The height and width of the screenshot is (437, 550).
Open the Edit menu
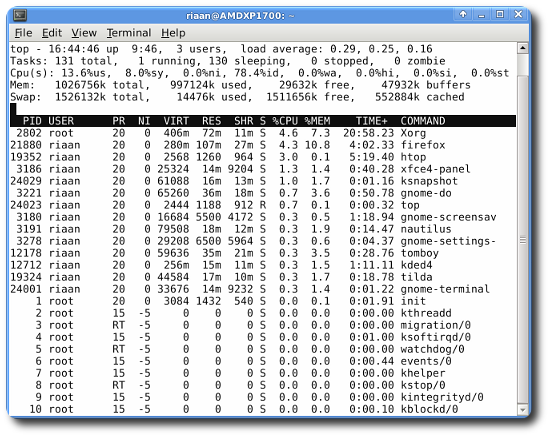pyautogui.click(x=52, y=33)
